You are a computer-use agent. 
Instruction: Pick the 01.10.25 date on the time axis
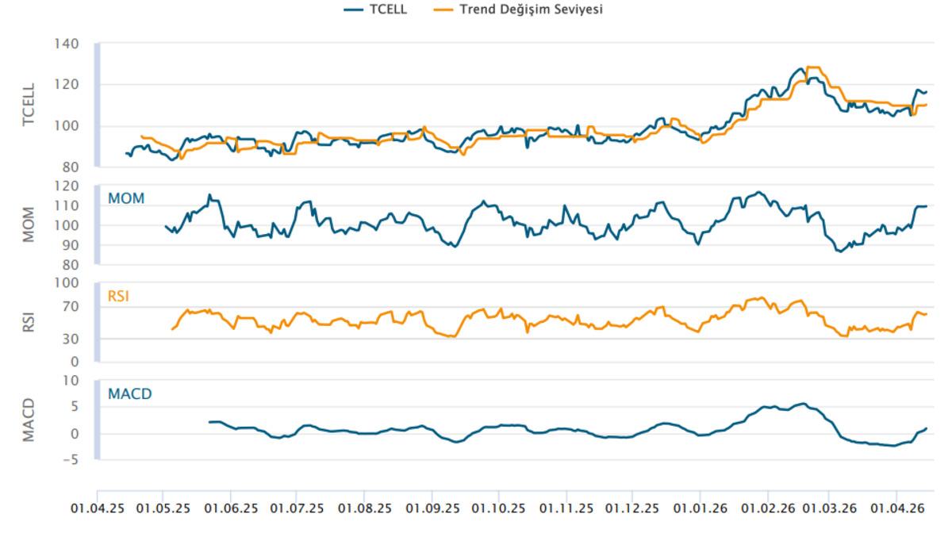click(498, 507)
